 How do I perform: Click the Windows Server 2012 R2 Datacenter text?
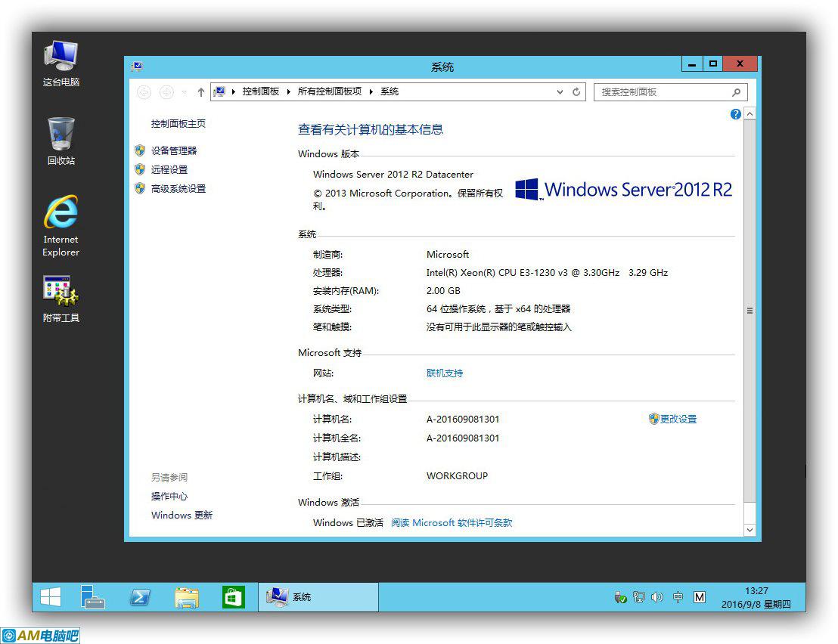393,174
